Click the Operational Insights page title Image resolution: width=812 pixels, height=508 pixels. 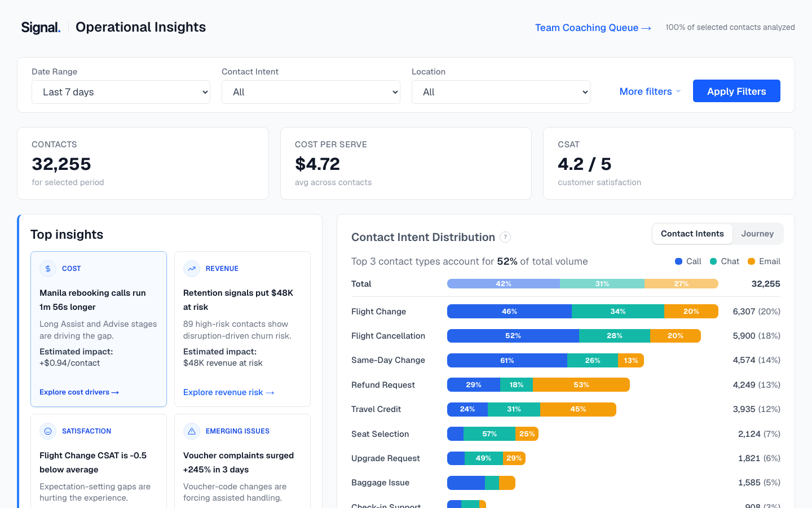click(x=140, y=27)
